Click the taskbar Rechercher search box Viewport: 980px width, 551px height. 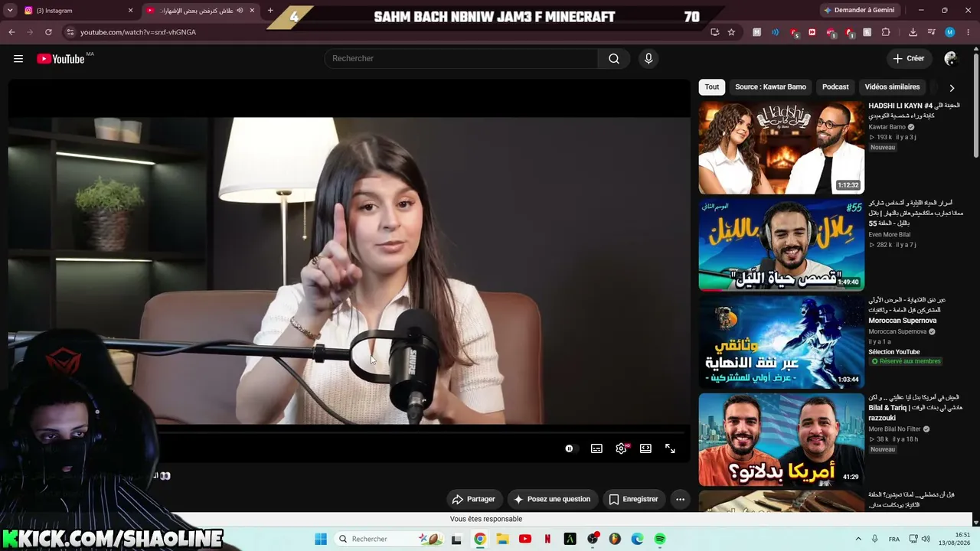(x=389, y=539)
